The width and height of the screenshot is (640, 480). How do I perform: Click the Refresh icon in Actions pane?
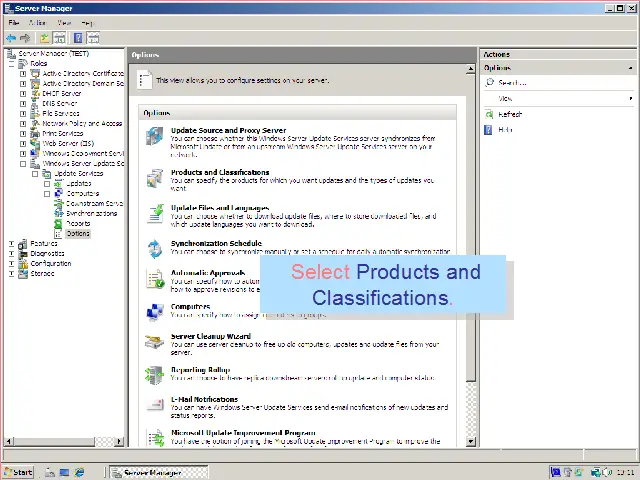pyautogui.click(x=489, y=114)
